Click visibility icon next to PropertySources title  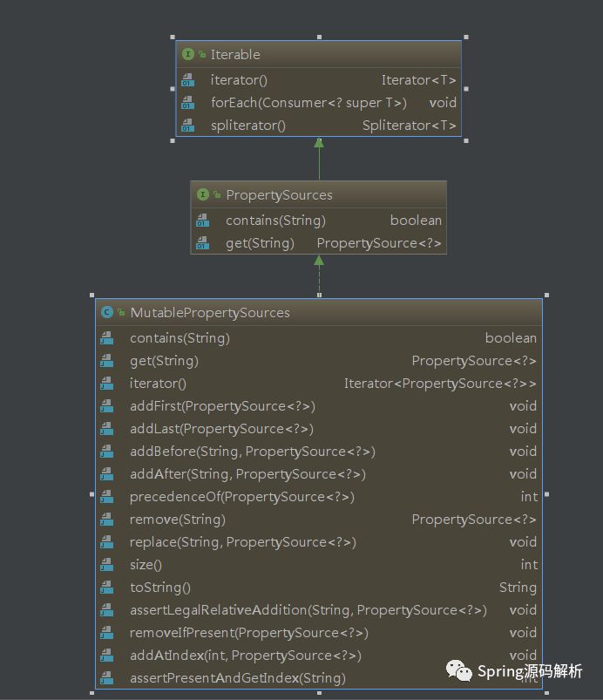coord(217,194)
